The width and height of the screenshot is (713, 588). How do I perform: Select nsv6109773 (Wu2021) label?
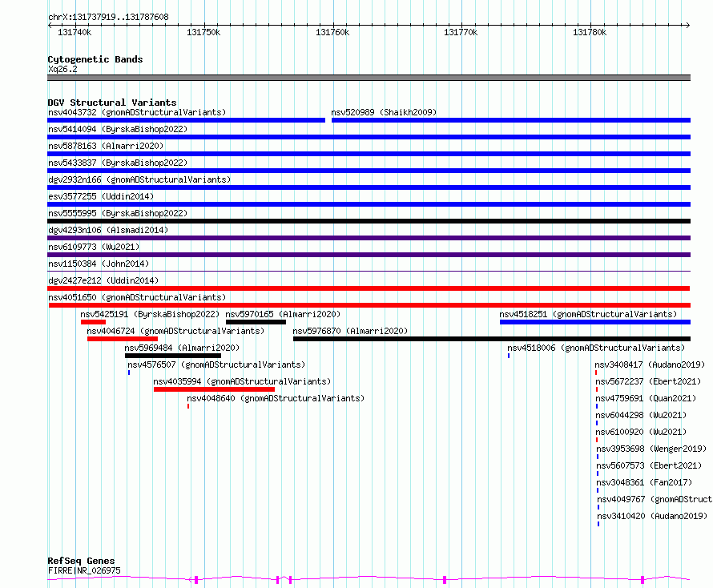(94, 247)
